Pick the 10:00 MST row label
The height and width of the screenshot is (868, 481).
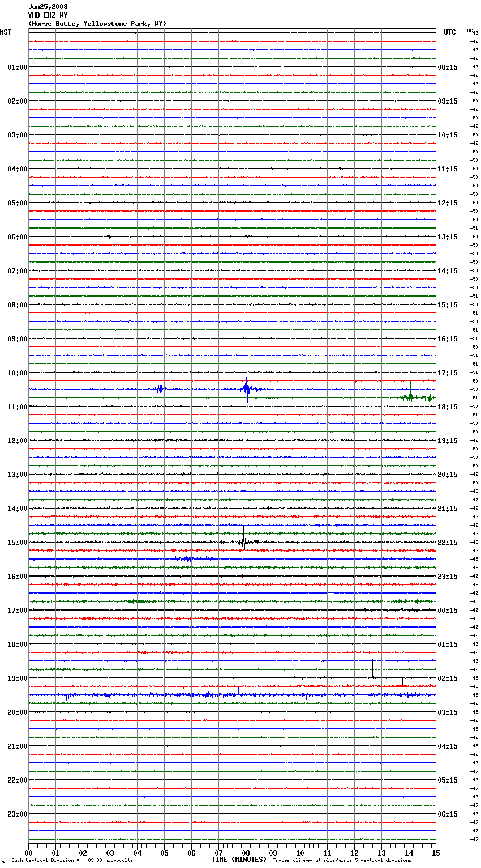tap(18, 373)
